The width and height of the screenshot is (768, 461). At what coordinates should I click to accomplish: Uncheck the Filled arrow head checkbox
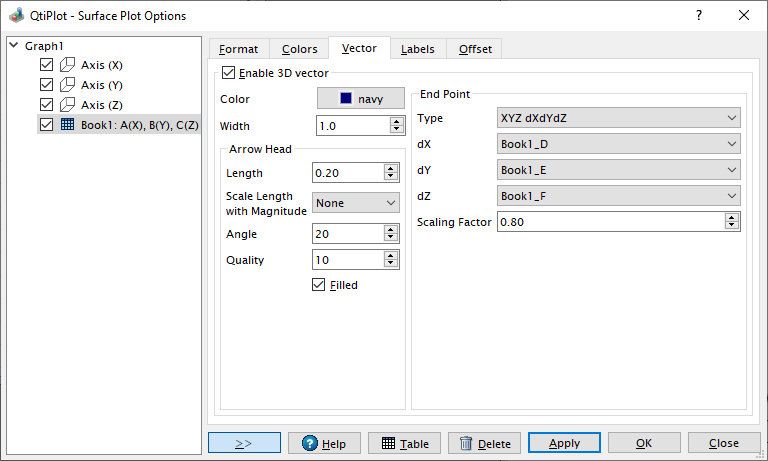[x=319, y=285]
